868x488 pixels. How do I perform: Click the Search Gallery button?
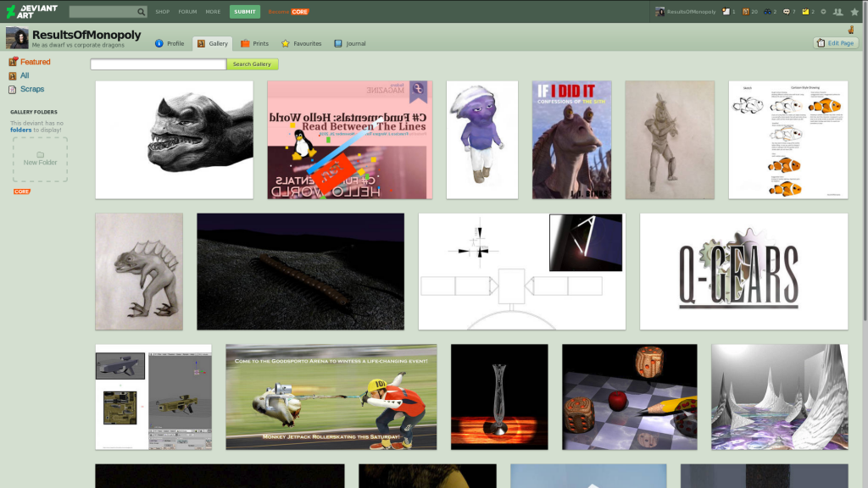click(252, 64)
